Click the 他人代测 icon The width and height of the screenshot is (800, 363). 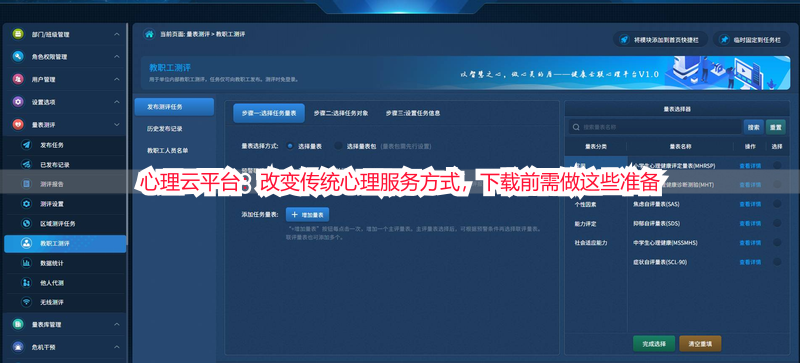click(x=27, y=282)
